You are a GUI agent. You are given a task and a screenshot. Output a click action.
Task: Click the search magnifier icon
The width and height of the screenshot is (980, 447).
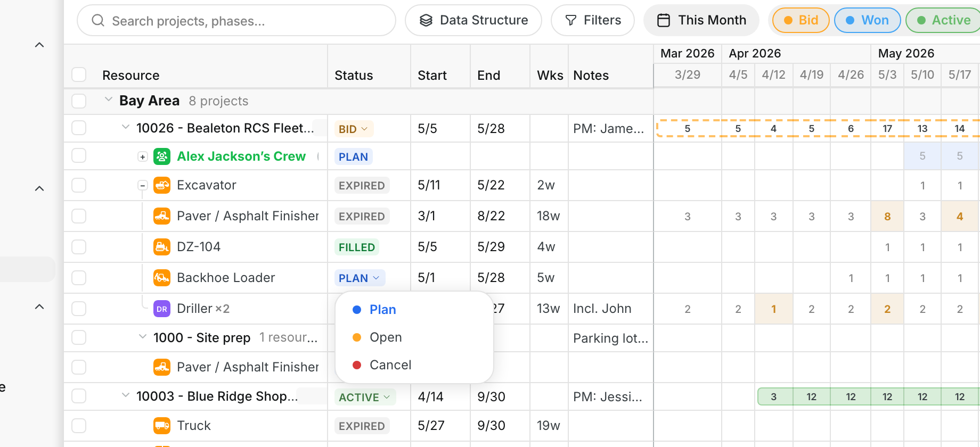coord(98,21)
